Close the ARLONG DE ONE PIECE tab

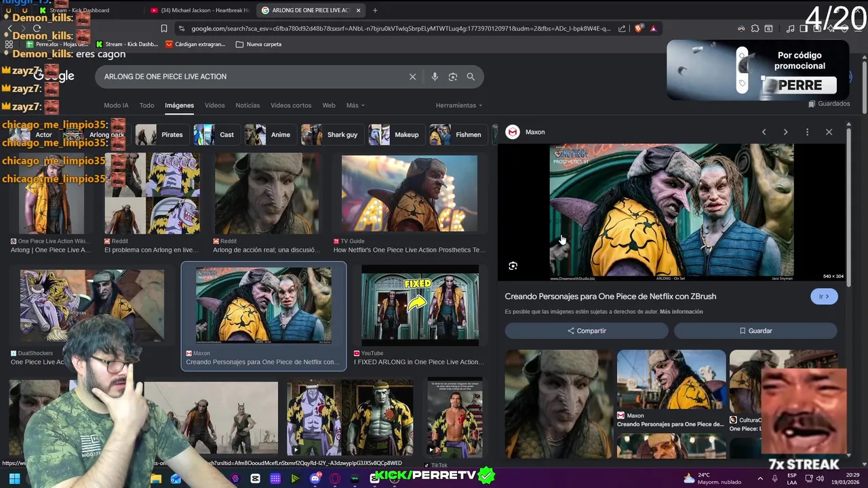click(358, 10)
